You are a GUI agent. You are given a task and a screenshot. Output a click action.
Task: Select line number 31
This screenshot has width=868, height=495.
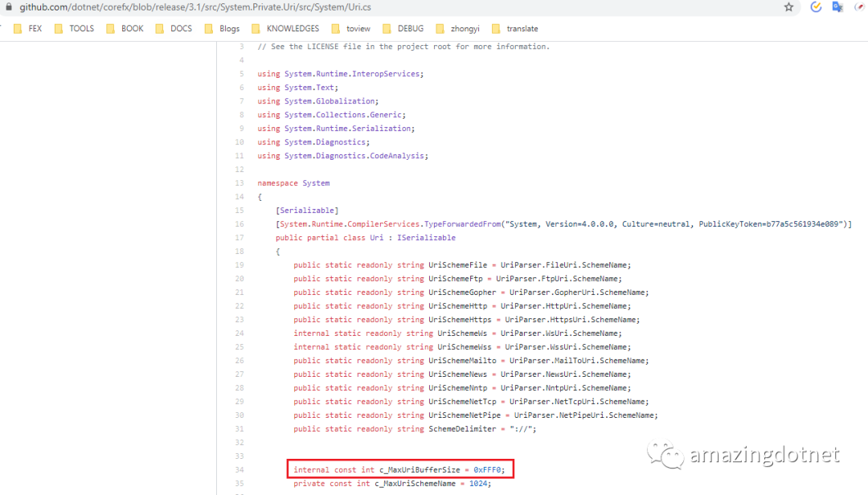click(240, 428)
